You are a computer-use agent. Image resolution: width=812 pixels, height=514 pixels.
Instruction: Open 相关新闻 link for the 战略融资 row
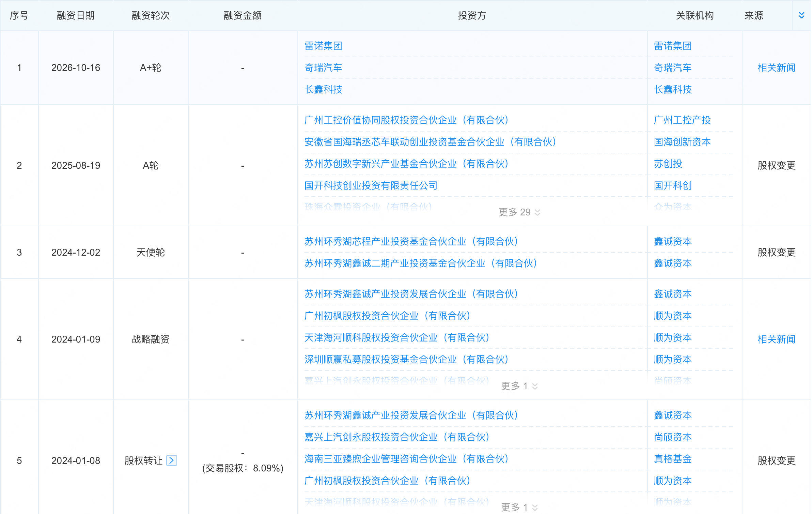[x=777, y=339]
